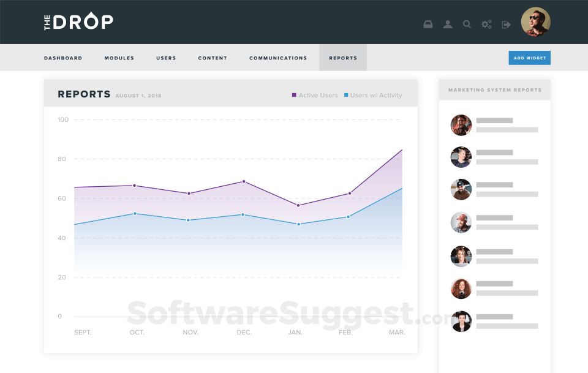The width and height of the screenshot is (588, 373).
Task: Open the settings gears icon
Action: pyautogui.click(x=486, y=24)
